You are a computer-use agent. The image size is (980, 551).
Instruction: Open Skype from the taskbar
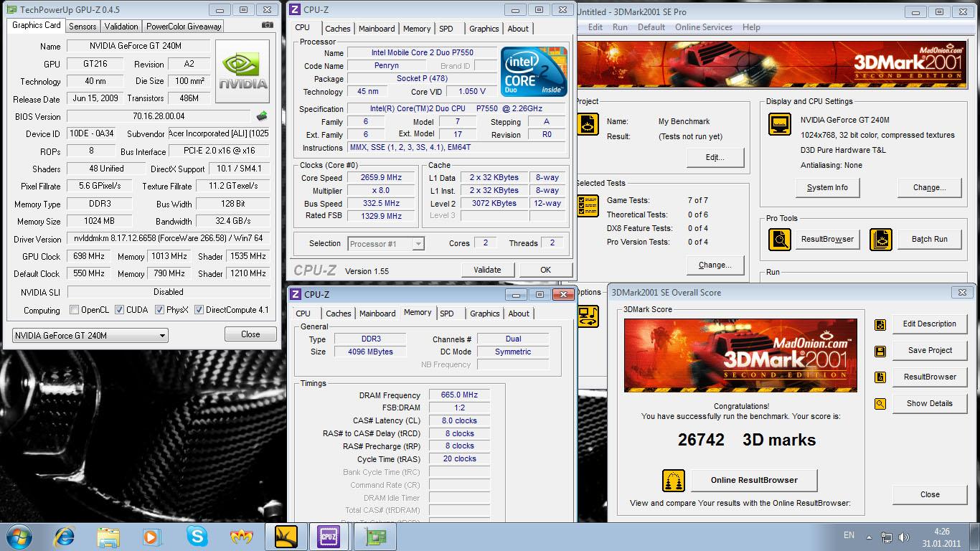(x=197, y=537)
